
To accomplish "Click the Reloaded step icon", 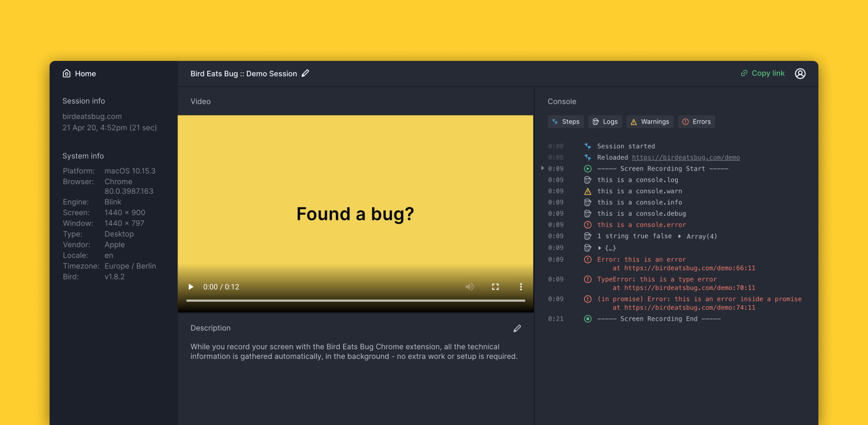I will [588, 157].
